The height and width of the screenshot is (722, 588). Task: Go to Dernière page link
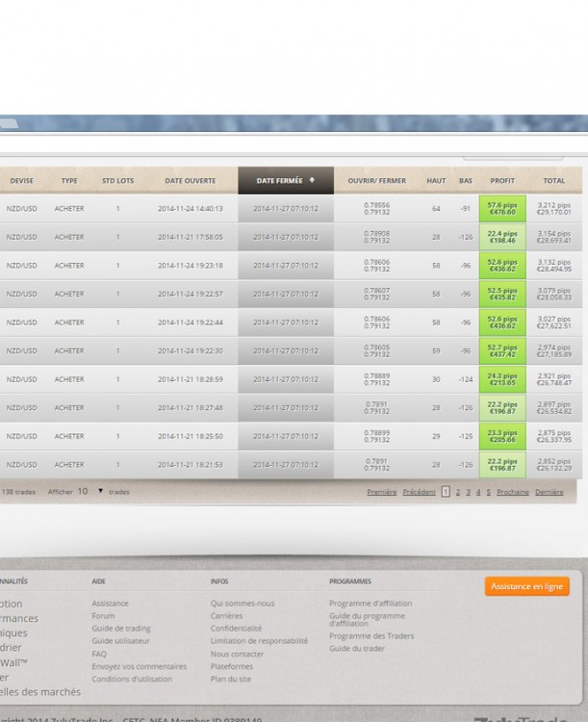tap(549, 492)
